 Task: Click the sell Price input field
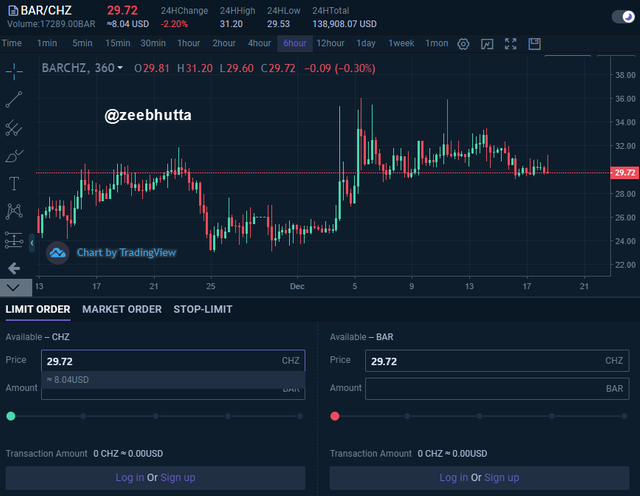coord(497,360)
